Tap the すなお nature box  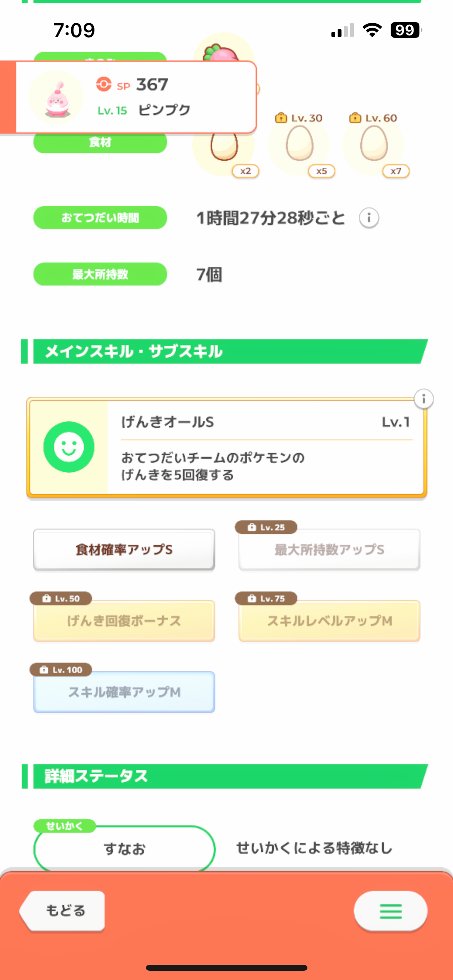click(x=124, y=848)
